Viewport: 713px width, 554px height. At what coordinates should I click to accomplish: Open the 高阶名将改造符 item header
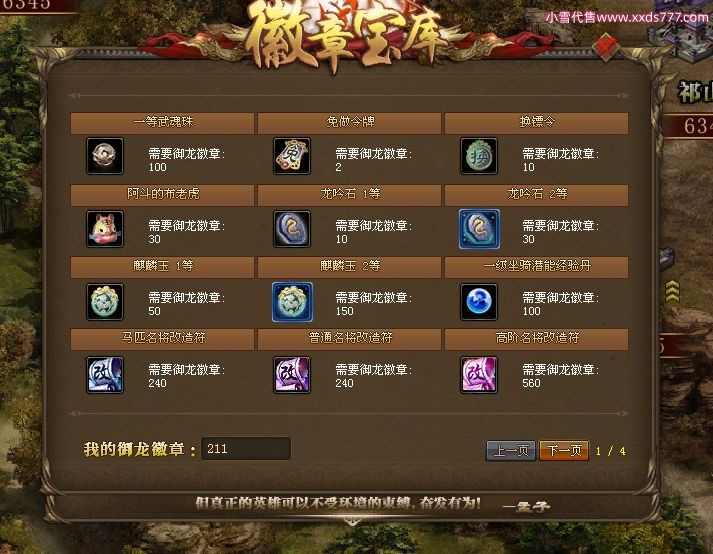tap(537, 338)
